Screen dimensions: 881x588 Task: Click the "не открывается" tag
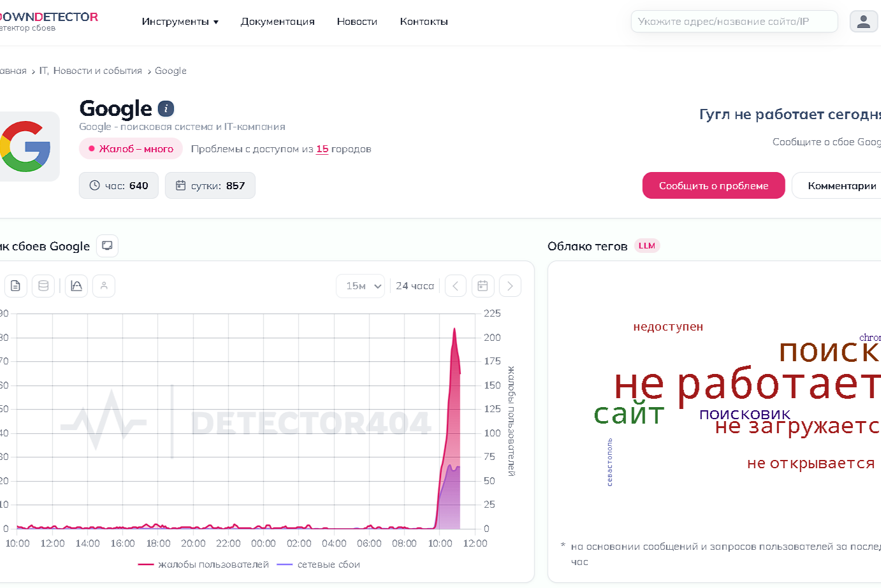[x=811, y=463]
